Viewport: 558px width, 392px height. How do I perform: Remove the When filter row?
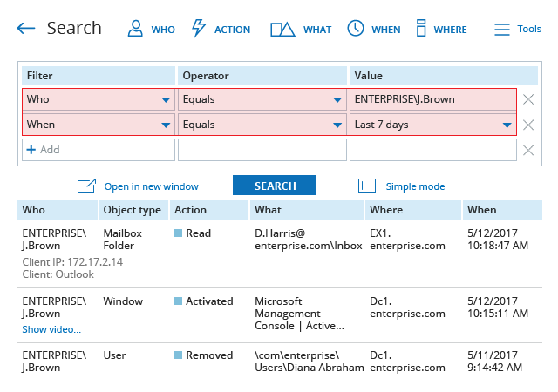pos(528,125)
